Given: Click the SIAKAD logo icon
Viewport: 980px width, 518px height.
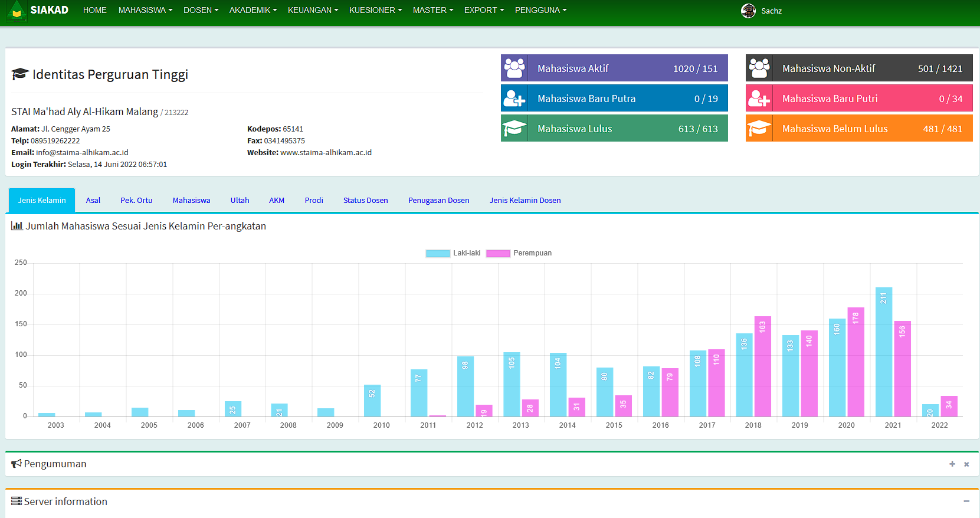Looking at the screenshot, I should (x=17, y=11).
